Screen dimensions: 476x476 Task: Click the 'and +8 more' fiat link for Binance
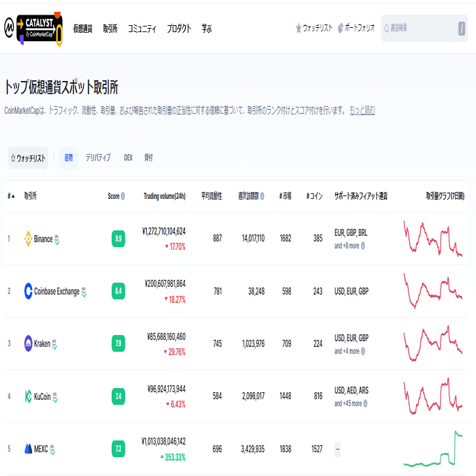(347, 246)
